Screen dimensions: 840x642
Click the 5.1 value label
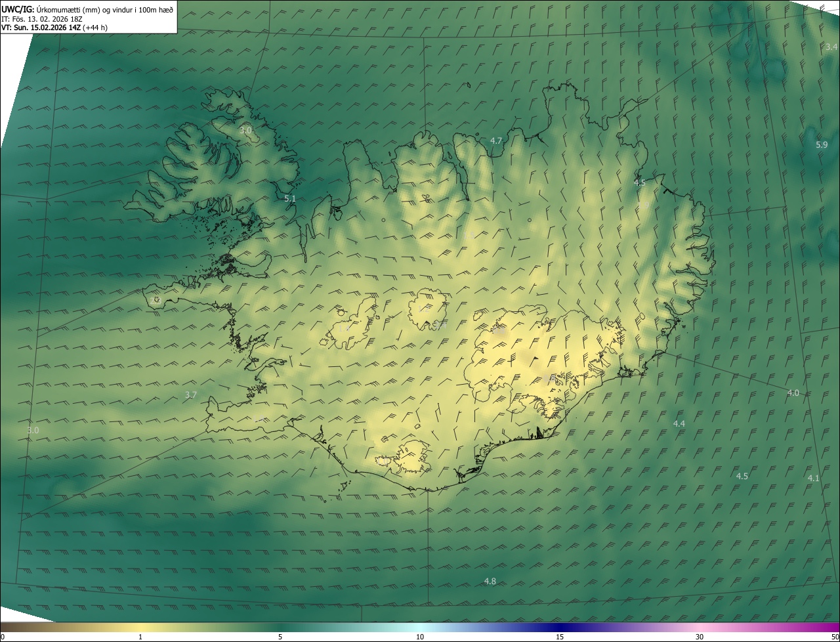290,198
